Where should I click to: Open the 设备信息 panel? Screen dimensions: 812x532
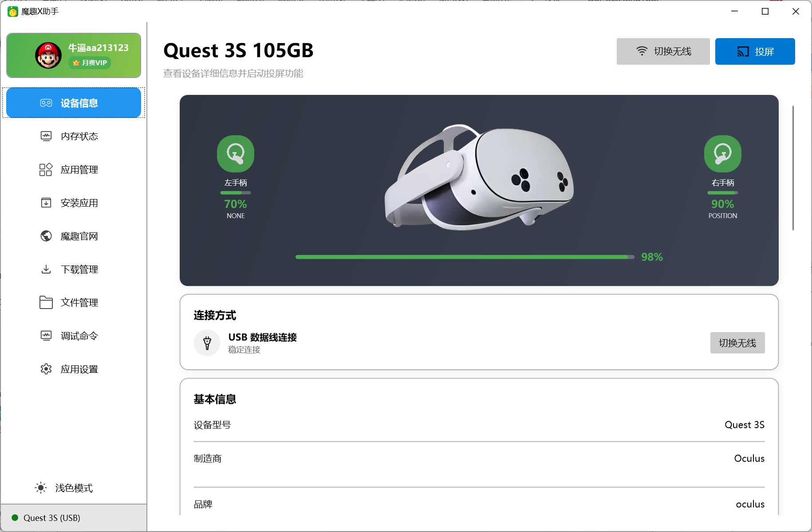[73, 102]
